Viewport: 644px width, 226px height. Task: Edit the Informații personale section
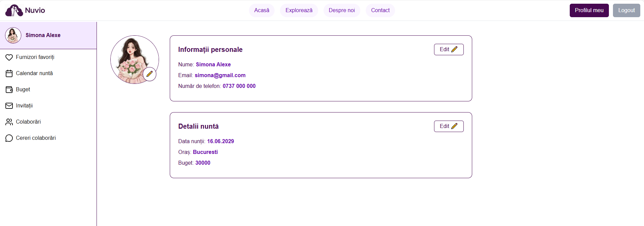pyautogui.click(x=449, y=50)
